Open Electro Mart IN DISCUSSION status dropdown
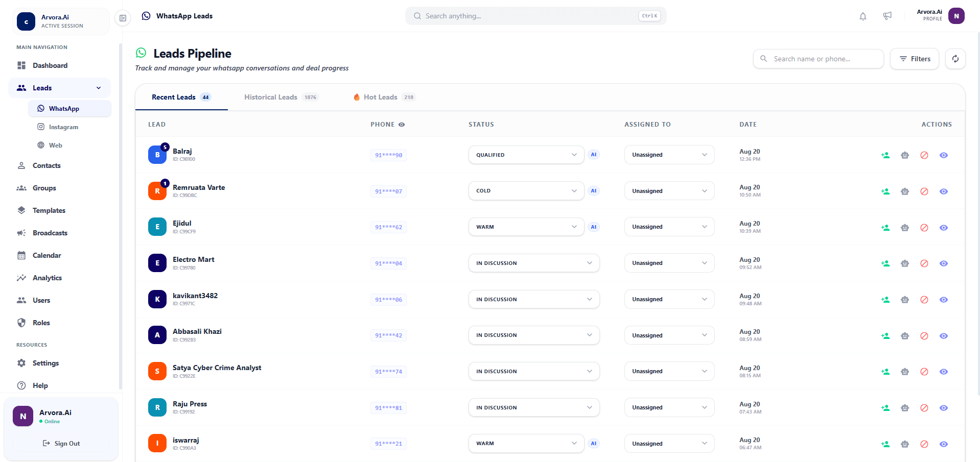The image size is (980, 462). coord(534,263)
